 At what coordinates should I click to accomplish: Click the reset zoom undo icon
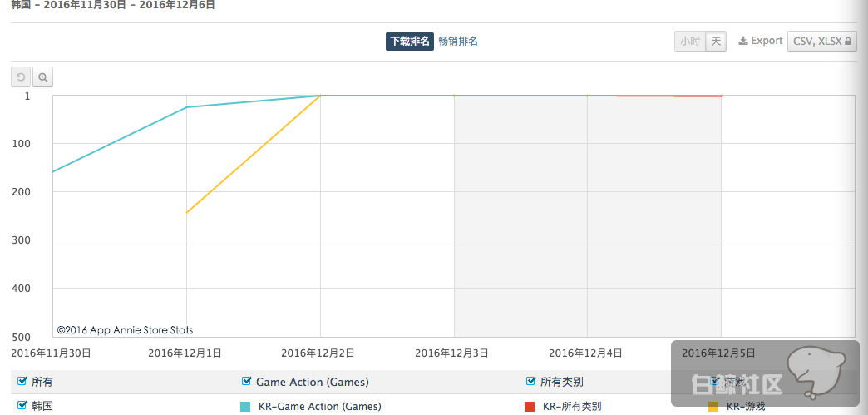pos(21,77)
